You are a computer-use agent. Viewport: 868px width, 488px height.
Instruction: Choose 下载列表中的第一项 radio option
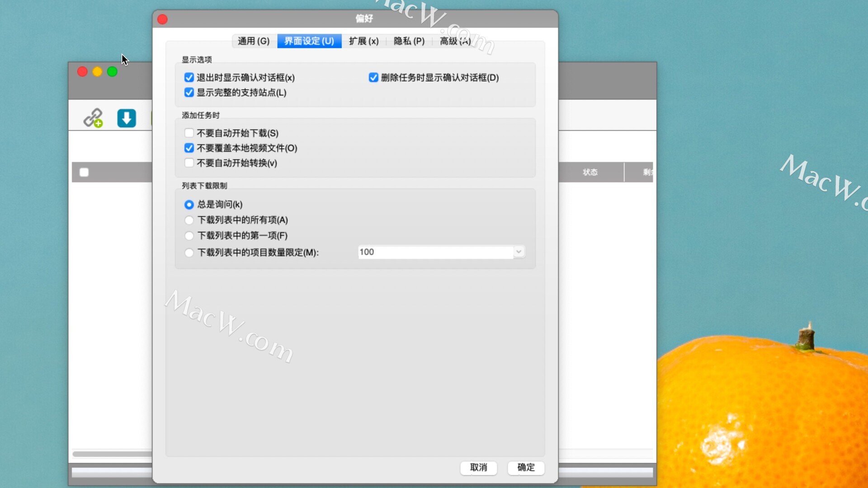[189, 235]
